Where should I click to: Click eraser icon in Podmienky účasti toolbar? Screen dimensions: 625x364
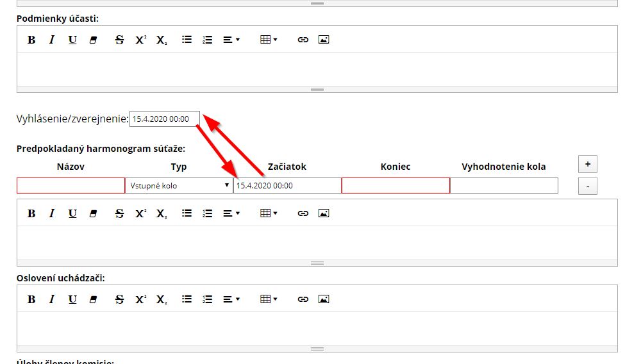click(93, 40)
